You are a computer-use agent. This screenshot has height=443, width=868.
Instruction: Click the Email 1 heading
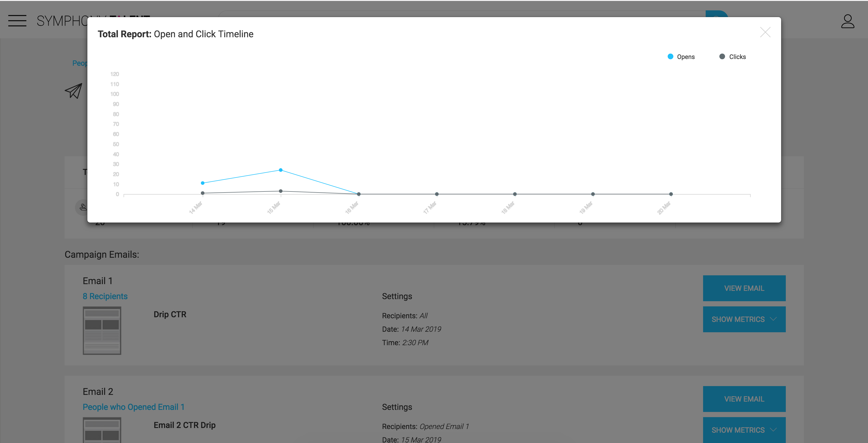(98, 281)
